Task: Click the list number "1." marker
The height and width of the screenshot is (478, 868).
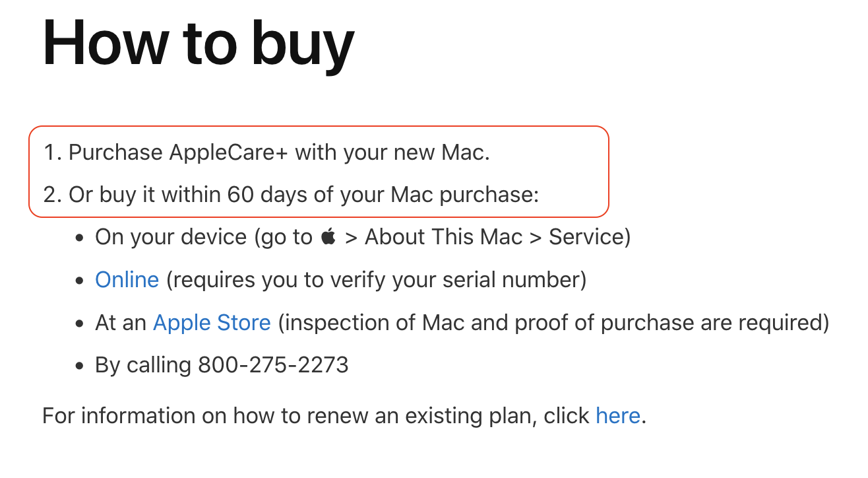Action: (x=52, y=153)
